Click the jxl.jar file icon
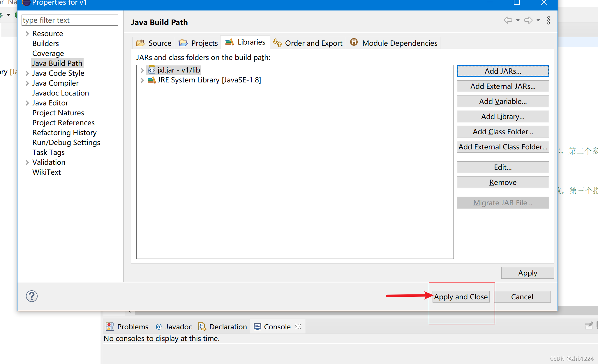Image resolution: width=598 pixels, height=364 pixels. tap(151, 70)
